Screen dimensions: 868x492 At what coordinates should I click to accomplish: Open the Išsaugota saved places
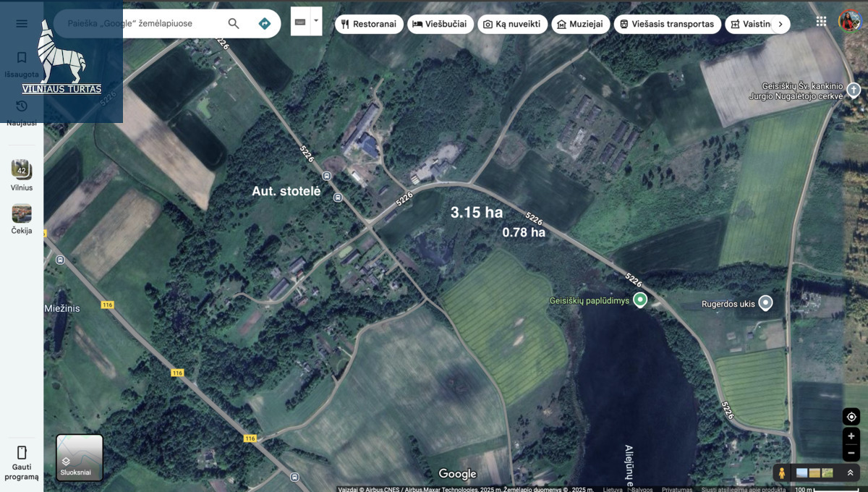(22, 64)
